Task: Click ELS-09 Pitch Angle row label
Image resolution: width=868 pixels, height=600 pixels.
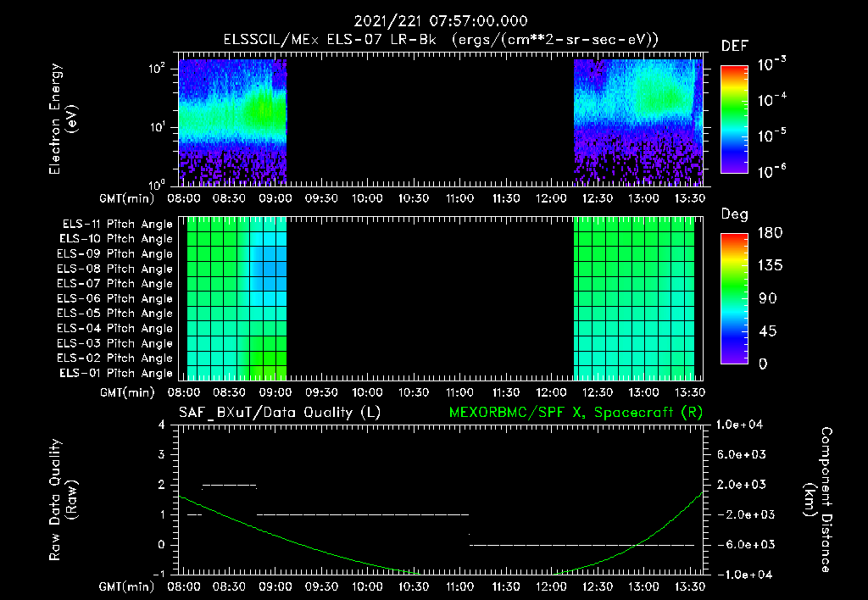Action: (x=115, y=254)
